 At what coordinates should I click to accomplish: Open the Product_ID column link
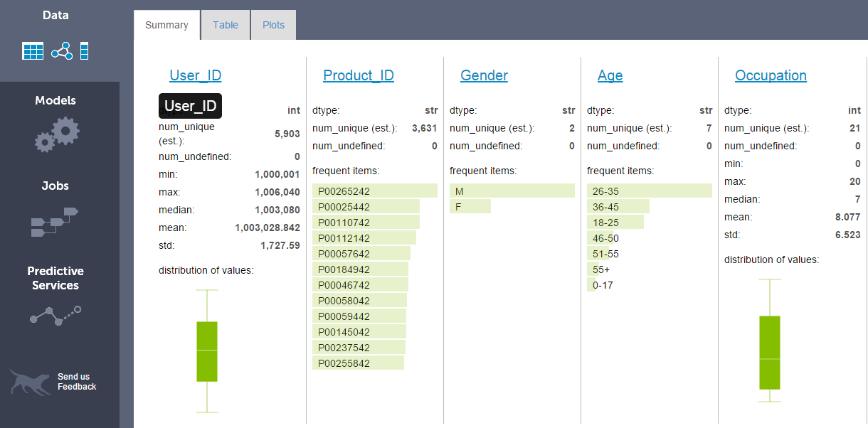[358, 75]
